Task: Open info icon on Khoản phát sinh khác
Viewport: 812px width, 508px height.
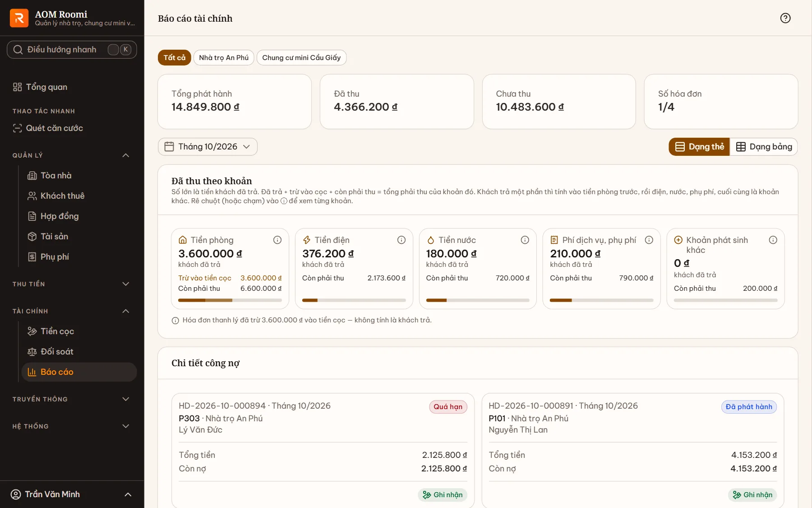Action: tap(773, 240)
